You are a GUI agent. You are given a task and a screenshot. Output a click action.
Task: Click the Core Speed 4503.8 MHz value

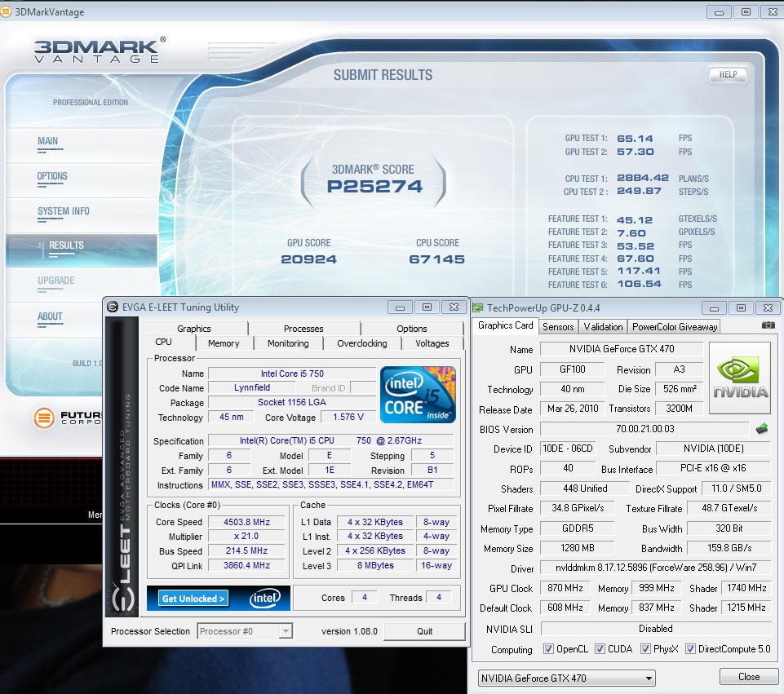pos(246,522)
